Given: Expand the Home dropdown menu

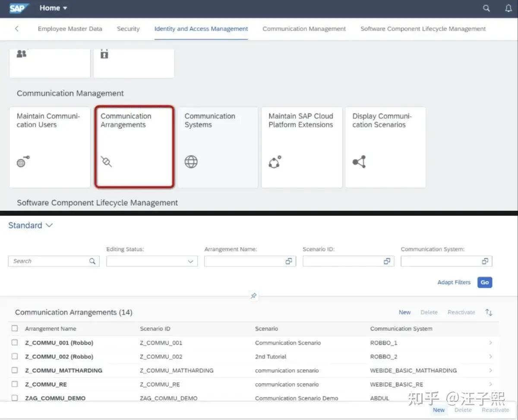Looking at the screenshot, I should pyautogui.click(x=54, y=8).
